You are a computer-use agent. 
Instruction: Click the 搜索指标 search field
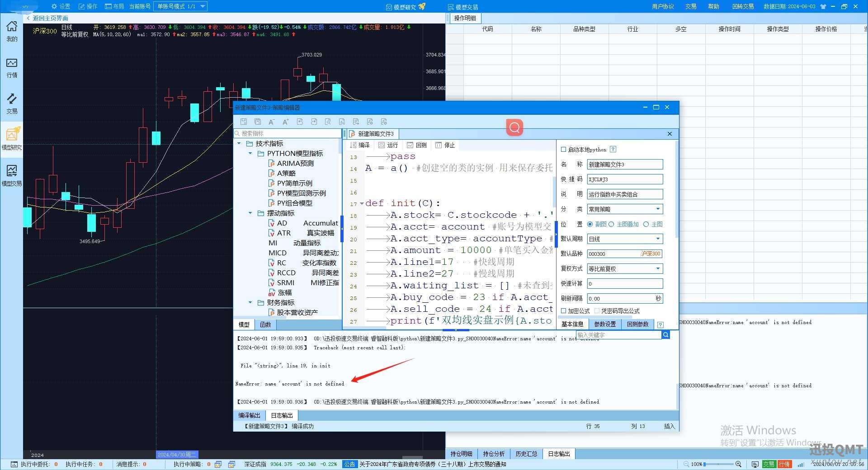coord(288,133)
